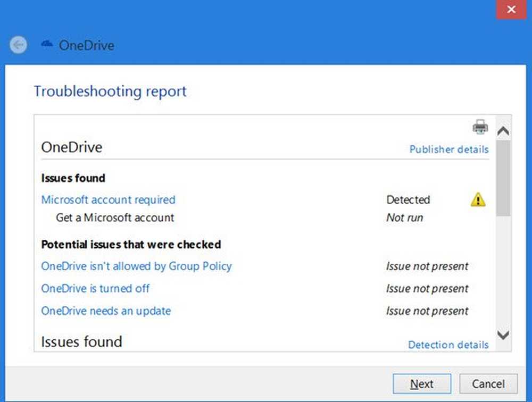
Task: Open the OneDrive isn't allowed by Group Policy item
Action: (x=136, y=266)
